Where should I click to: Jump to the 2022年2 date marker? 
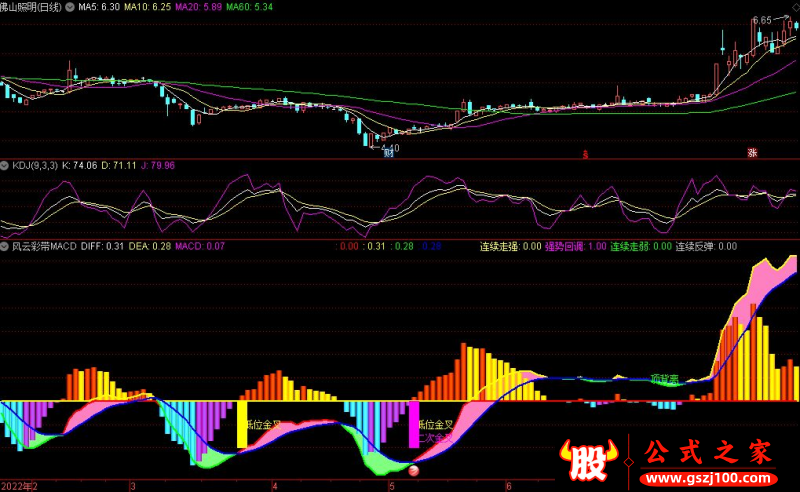(x=19, y=486)
